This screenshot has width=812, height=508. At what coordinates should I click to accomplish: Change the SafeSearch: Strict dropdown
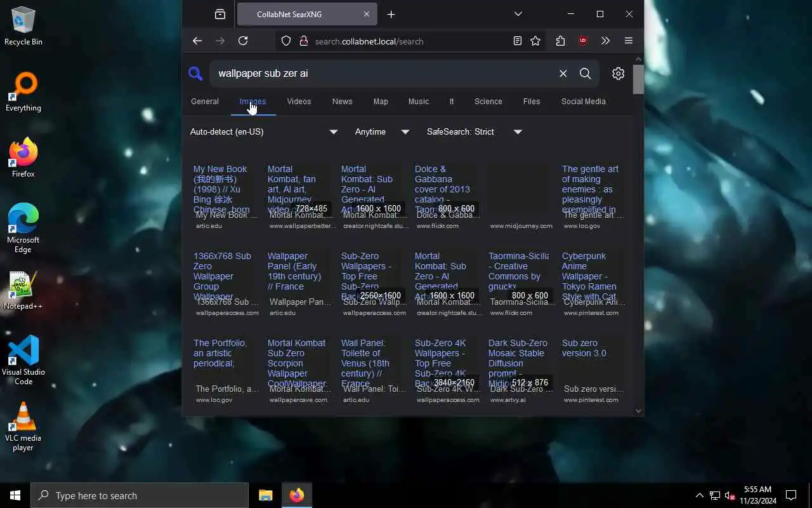pyautogui.click(x=475, y=131)
